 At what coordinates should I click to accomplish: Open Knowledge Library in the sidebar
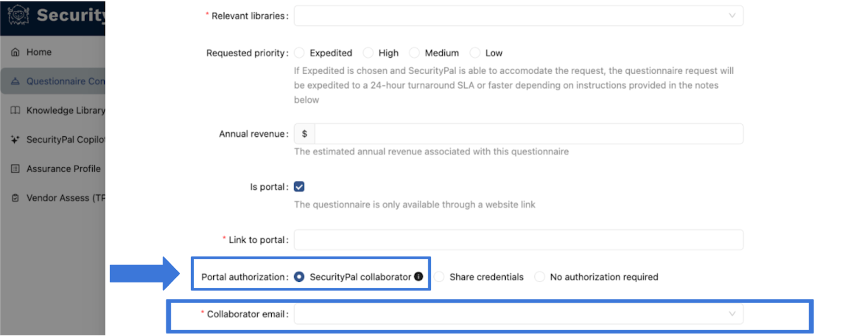[53, 110]
